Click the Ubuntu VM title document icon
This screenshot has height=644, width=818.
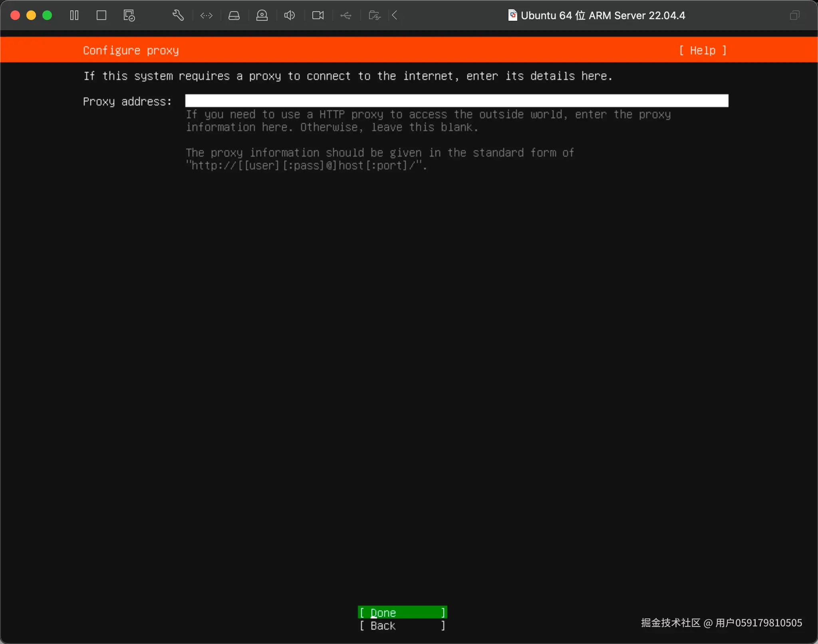click(512, 15)
